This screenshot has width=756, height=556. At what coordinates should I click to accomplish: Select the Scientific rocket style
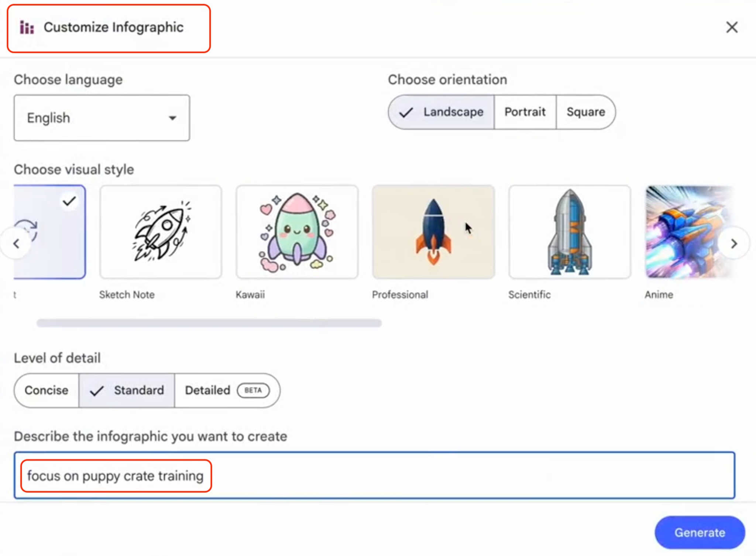click(x=569, y=232)
